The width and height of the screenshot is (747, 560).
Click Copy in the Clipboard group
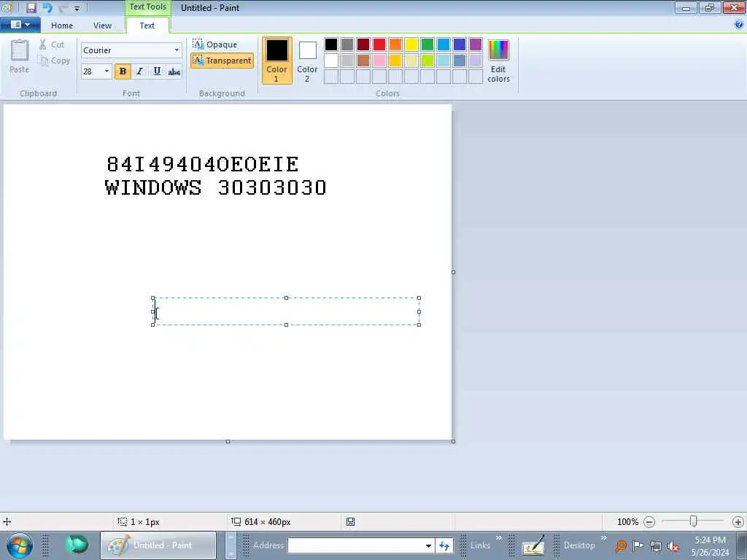pos(54,61)
